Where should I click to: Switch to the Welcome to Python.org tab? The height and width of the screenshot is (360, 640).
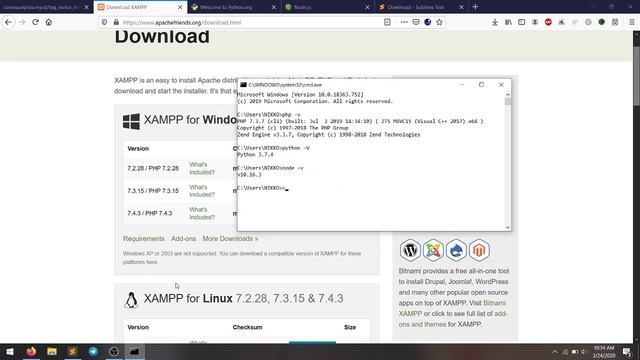234,7
